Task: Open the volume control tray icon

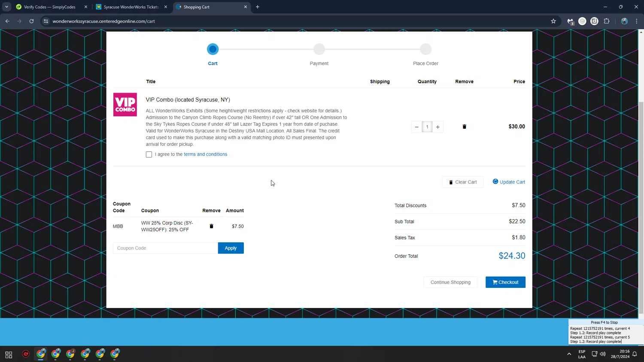Action: 603,354
